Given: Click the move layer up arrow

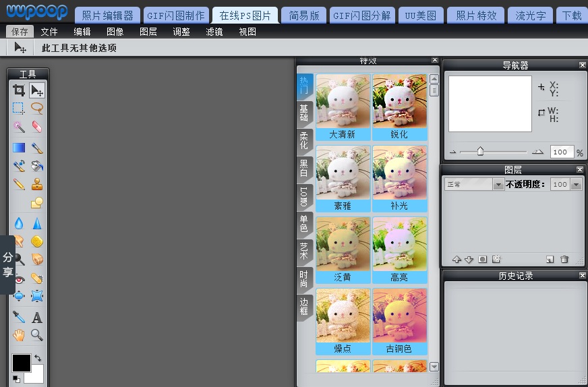Looking at the screenshot, I should coord(457,259).
